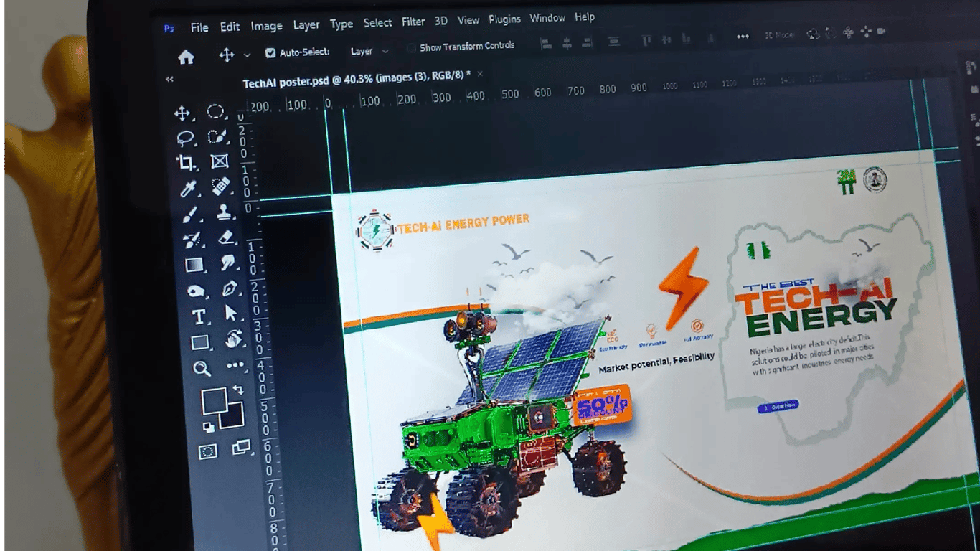The image size is (980, 551).
Task: Select the Quick Selection tool
Action: coord(217,137)
